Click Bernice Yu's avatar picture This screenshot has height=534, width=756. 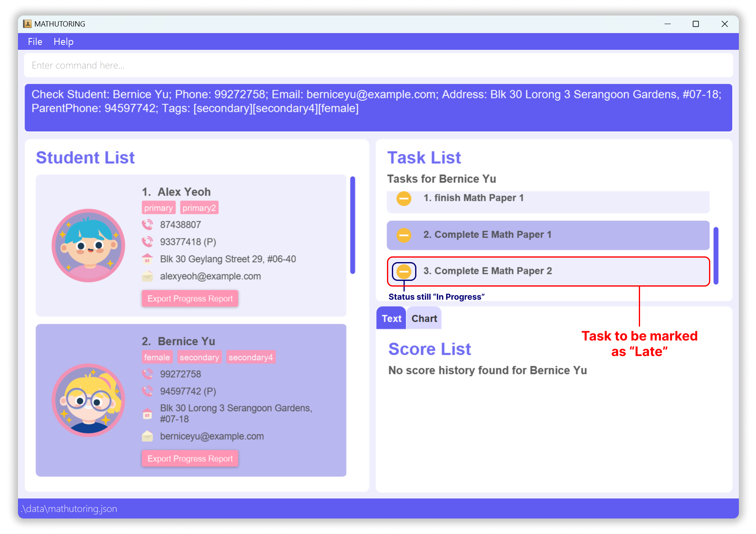(89, 400)
